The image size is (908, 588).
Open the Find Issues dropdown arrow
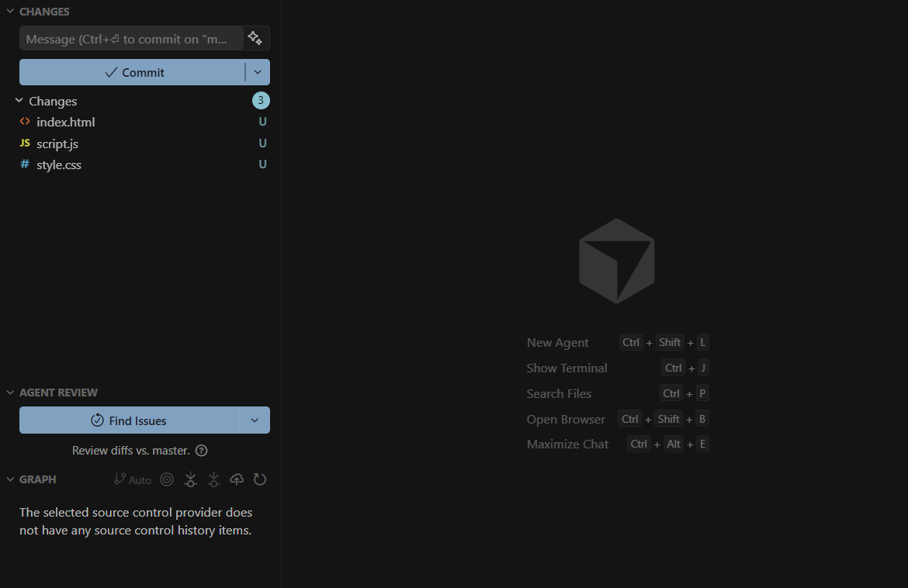pyautogui.click(x=255, y=420)
